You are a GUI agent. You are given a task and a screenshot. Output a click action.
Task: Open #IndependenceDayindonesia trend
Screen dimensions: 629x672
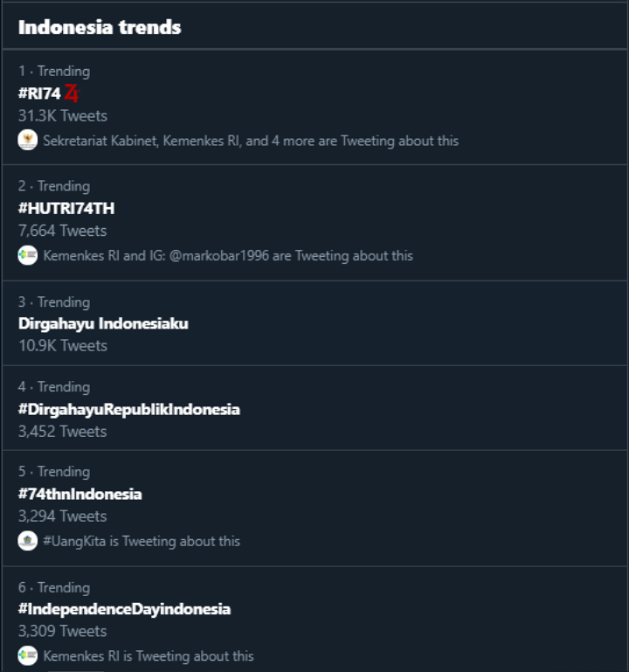[124, 608]
